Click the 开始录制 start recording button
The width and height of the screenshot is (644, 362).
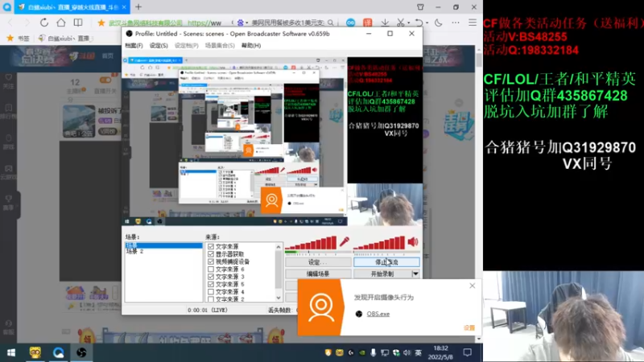(382, 274)
